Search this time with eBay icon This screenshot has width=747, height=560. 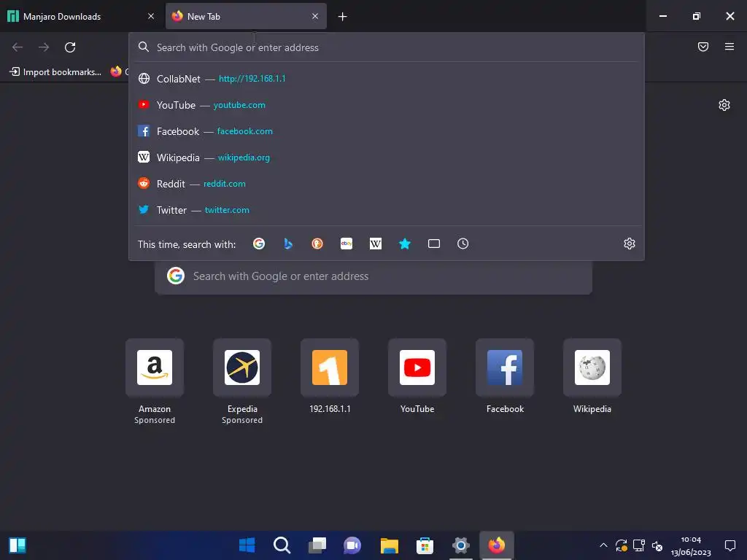tap(347, 244)
